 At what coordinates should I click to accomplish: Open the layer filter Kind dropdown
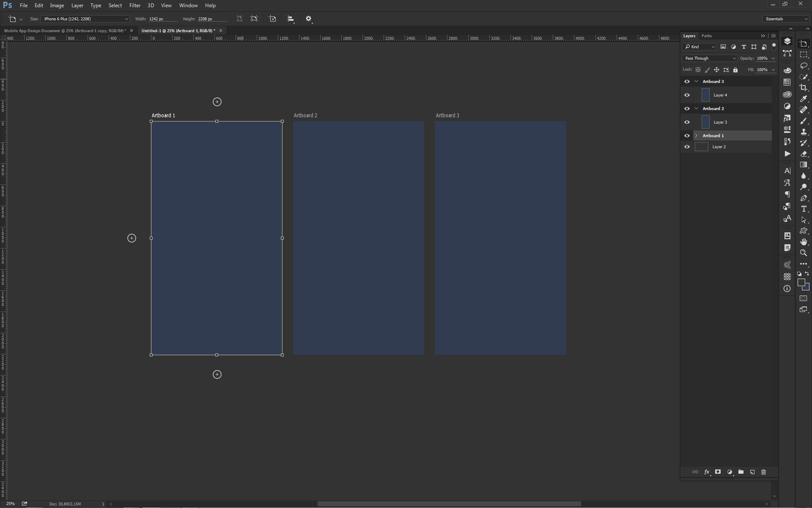(x=699, y=47)
